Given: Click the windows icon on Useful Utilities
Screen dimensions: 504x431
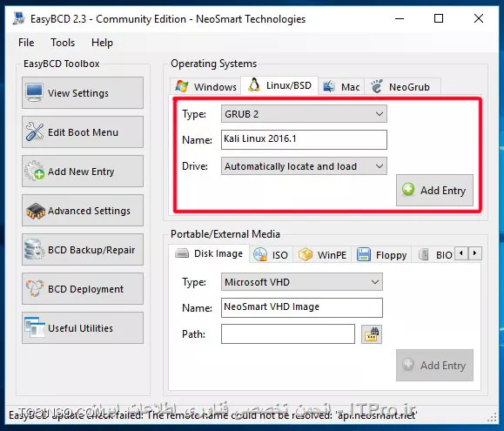Looking at the screenshot, I should 35,327.
